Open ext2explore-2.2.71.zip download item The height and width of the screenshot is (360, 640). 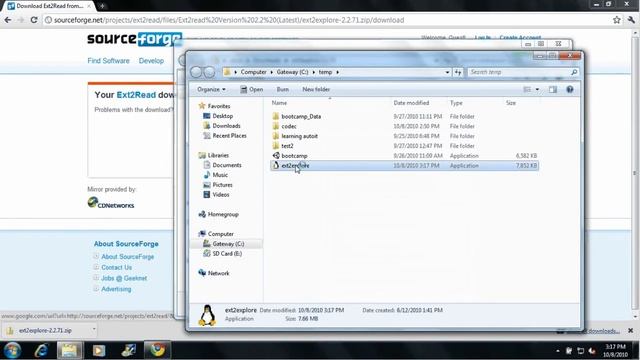coord(45,330)
